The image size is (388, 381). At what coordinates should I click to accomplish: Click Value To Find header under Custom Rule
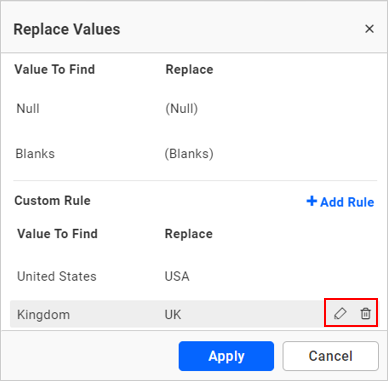[x=57, y=234]
